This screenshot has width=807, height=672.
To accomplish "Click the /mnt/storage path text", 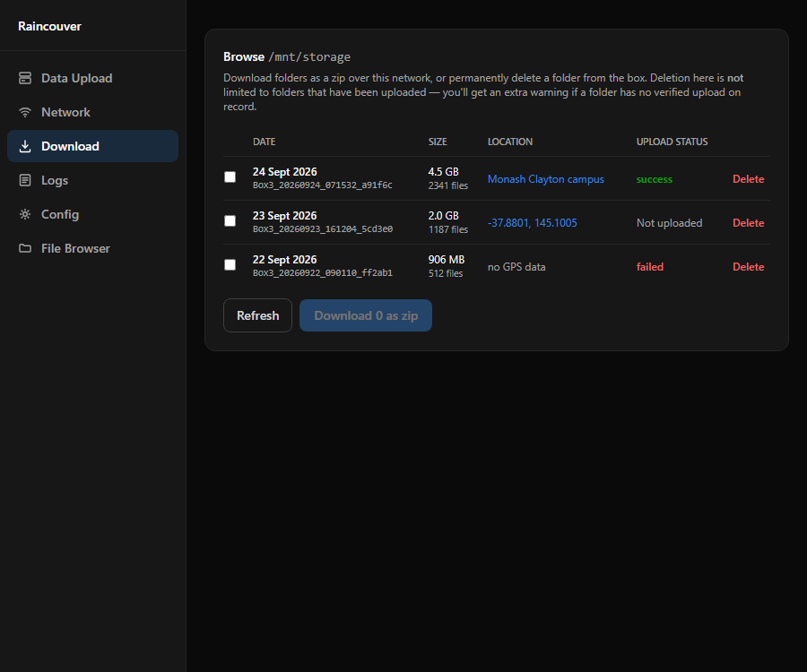I will click(x=309, y=57).
